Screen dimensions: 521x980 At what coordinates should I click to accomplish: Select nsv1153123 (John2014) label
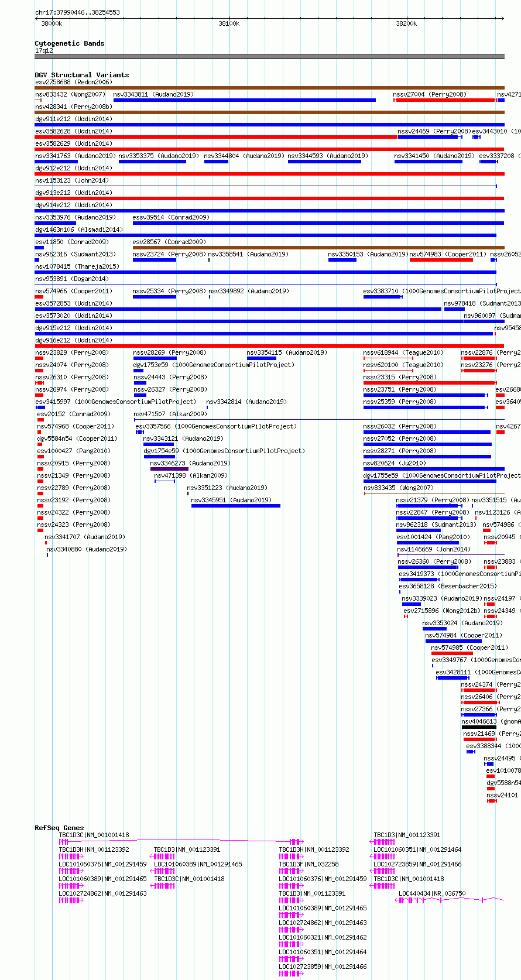71,180
